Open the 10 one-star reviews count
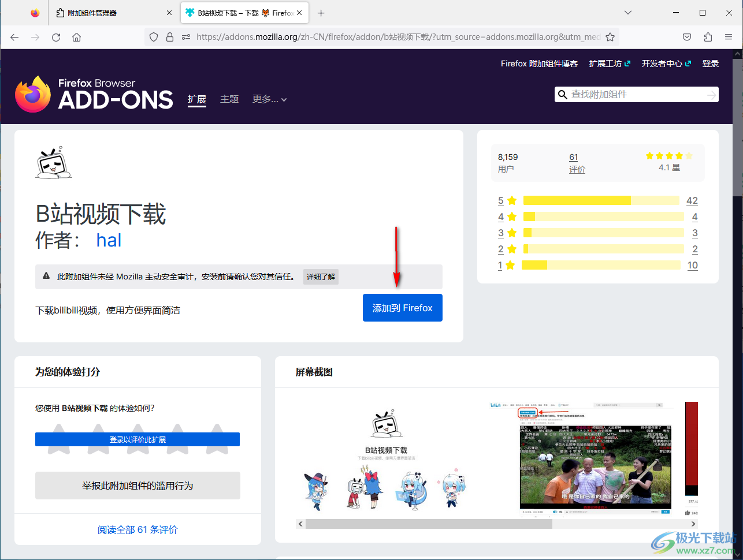Viewport: 743px width, 560px height. coord(692,265)
